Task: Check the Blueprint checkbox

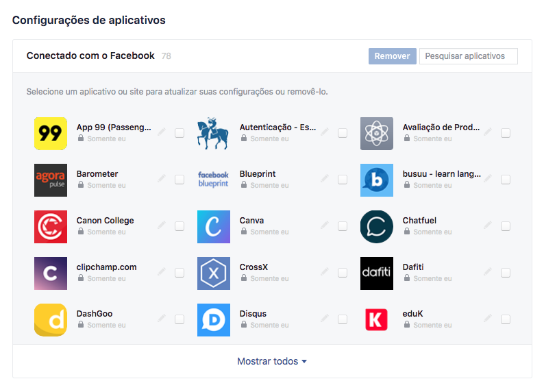Action: pyautogui.click(x=343, y=180)
